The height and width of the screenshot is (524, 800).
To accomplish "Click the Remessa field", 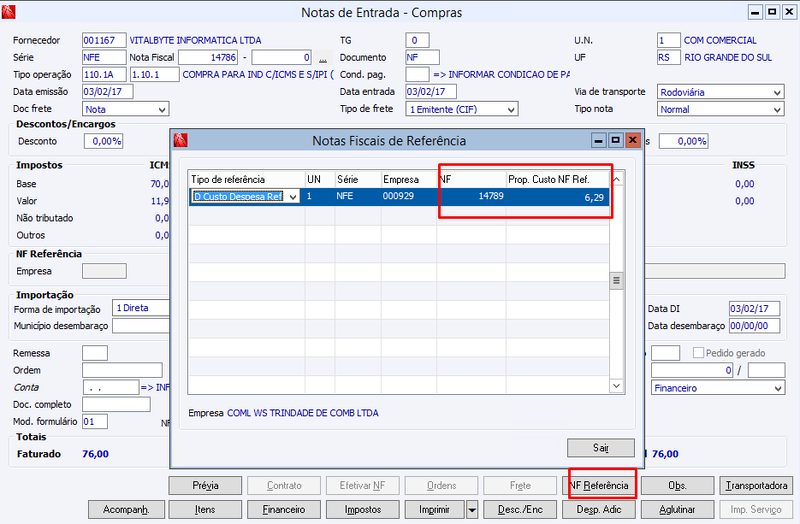I will pyautogui.click(x=95, y=353).
